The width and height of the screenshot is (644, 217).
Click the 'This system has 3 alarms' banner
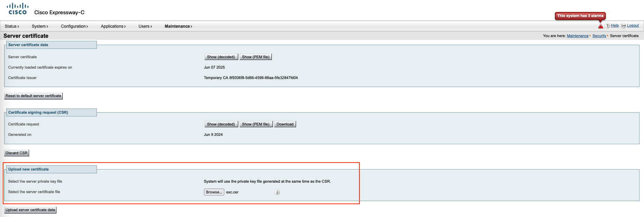[580, 16]
